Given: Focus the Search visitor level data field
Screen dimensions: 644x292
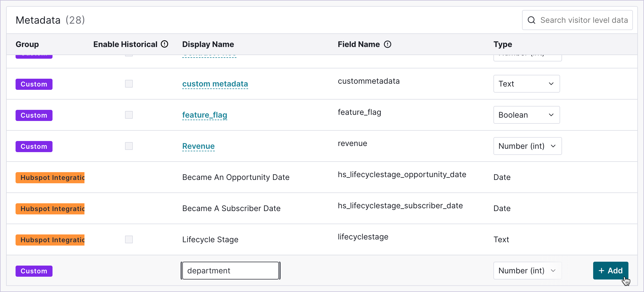Looking at the screenshot, I should click(583, 20).
